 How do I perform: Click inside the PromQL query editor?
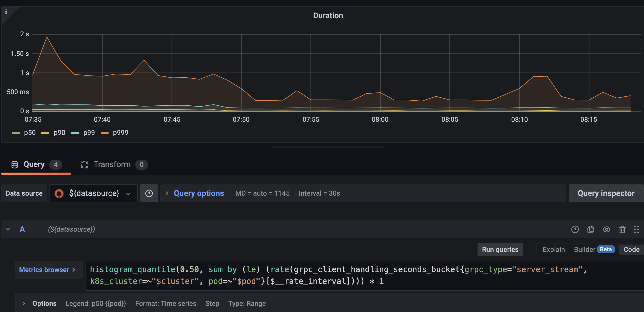pyautogui.click(x=337, y=275)
